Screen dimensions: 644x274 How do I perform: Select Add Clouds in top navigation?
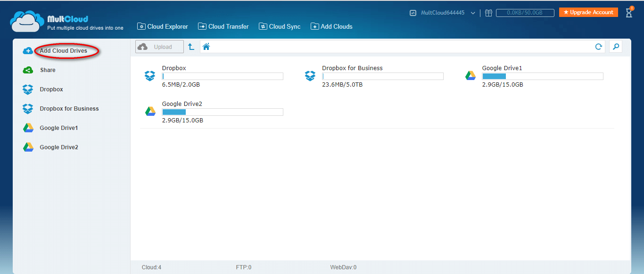click(x=331, y=27)
